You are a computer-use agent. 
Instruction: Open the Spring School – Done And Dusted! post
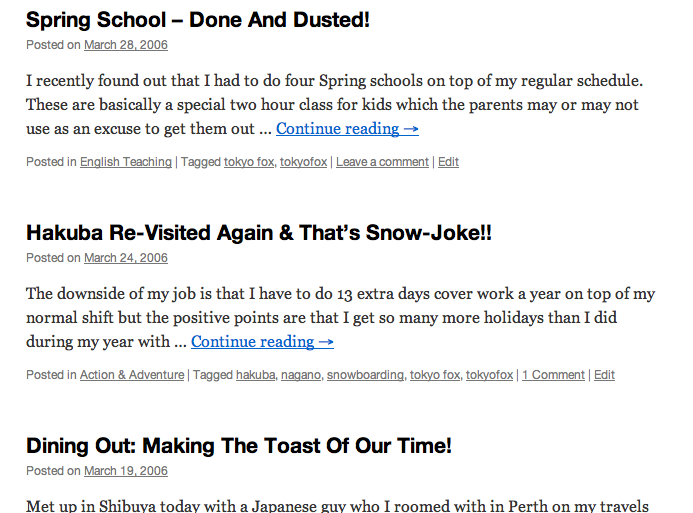(197, 19)
